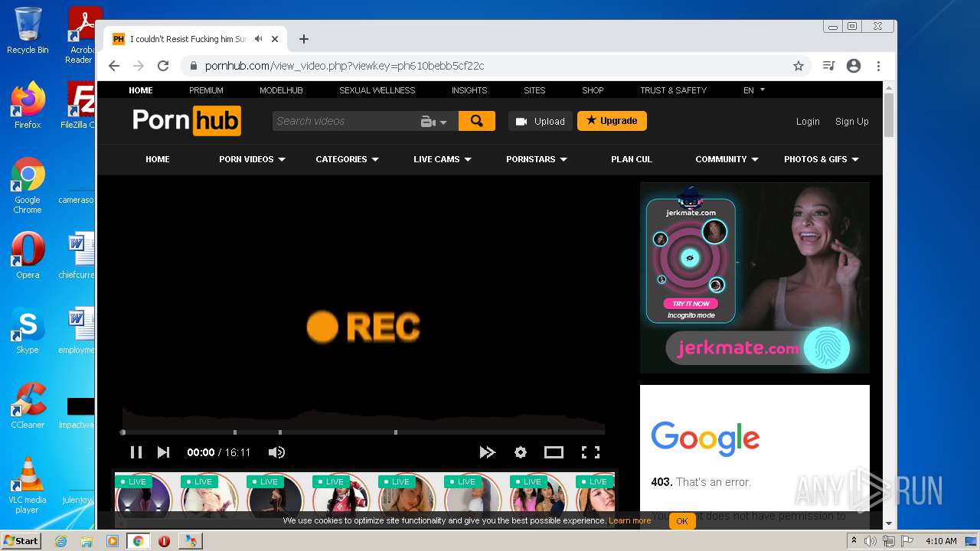Open the SITES top menu item
The image size is (980, 551).
[534, 90]
